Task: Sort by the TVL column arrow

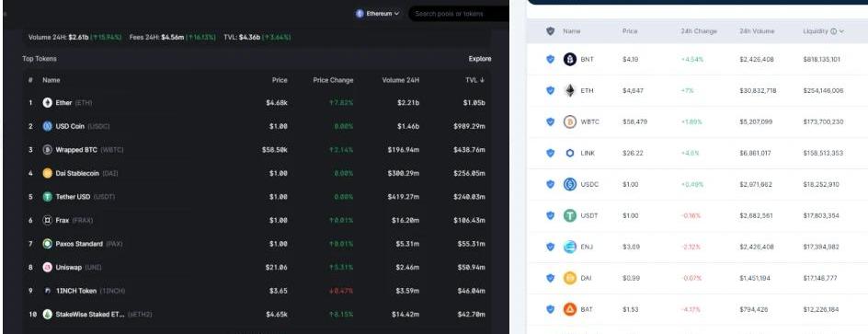Action: [482, 80]
